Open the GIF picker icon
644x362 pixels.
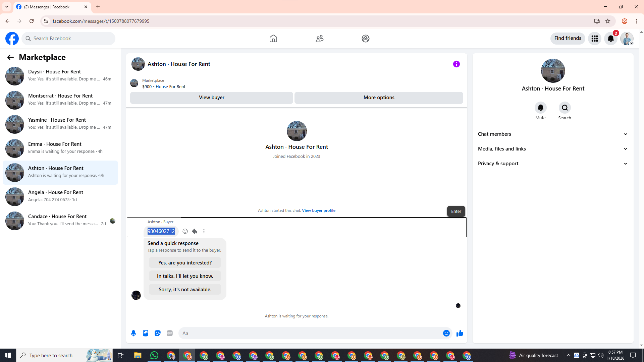(x=170, y=333)
